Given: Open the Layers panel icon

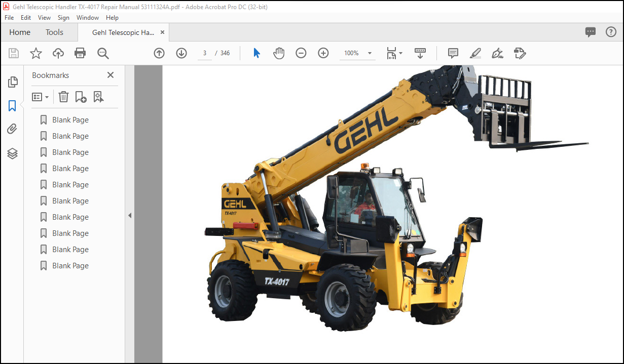Looking at the screenshot, I should [x=13, y=153].
